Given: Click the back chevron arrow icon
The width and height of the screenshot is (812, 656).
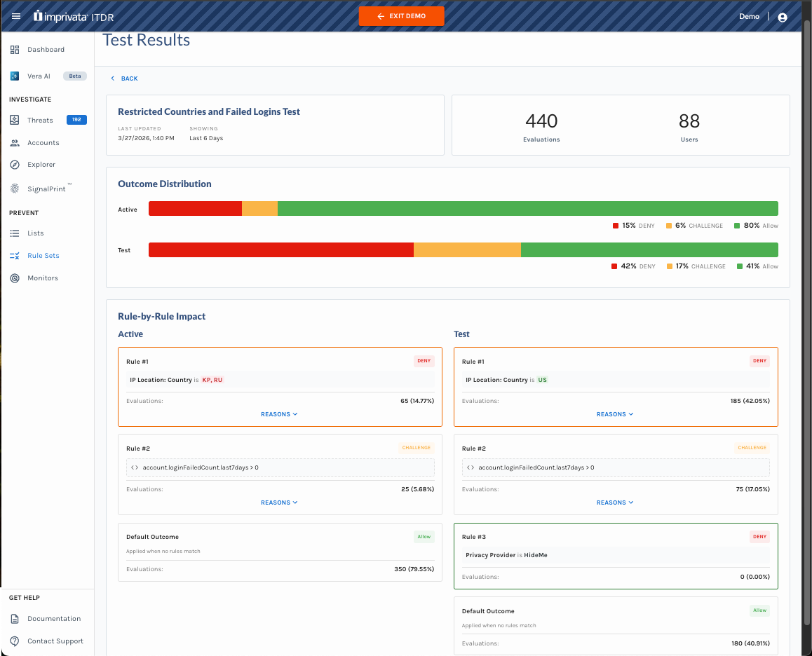Looking at the screenshot, I should click(112, 78).
